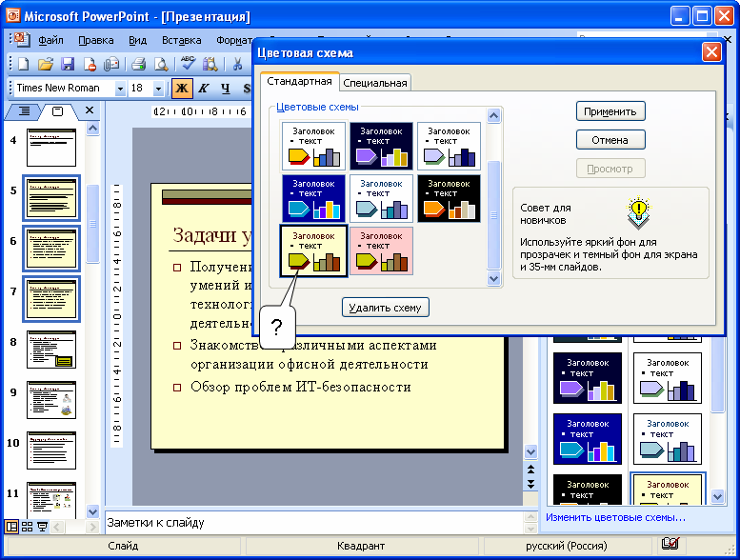Click the light bulb tip icon
Screen dimensions: 740x560
(x=638, y=211)
